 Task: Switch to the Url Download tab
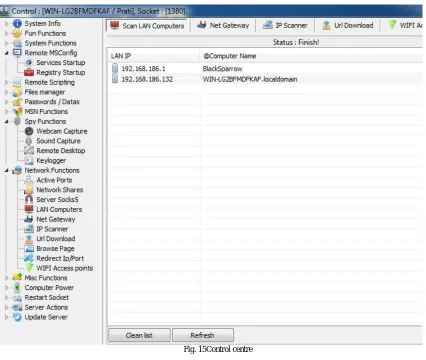(348, 25)
